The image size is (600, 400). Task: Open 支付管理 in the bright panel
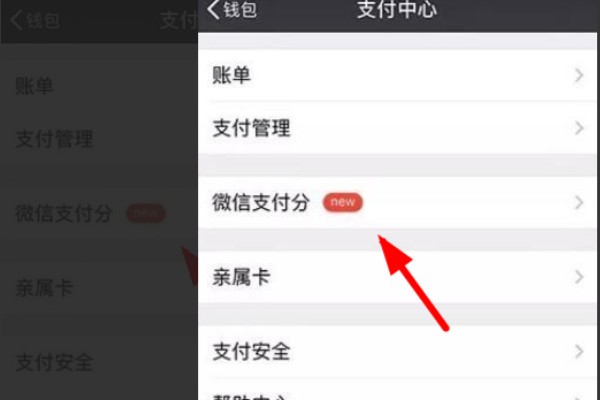tap(397, 128)
